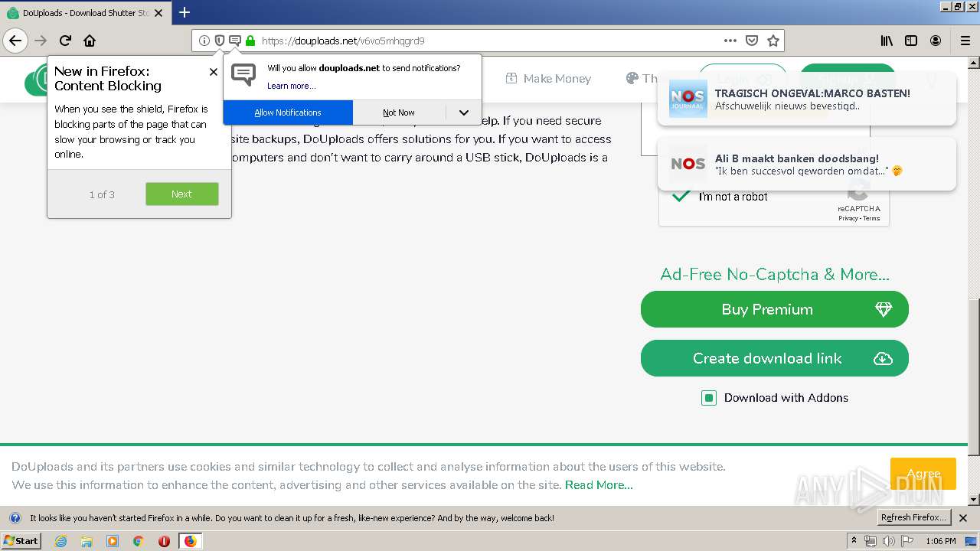Click the volume icon in system tray
This screenshot has height=551, width=980.
pos(888,541)
